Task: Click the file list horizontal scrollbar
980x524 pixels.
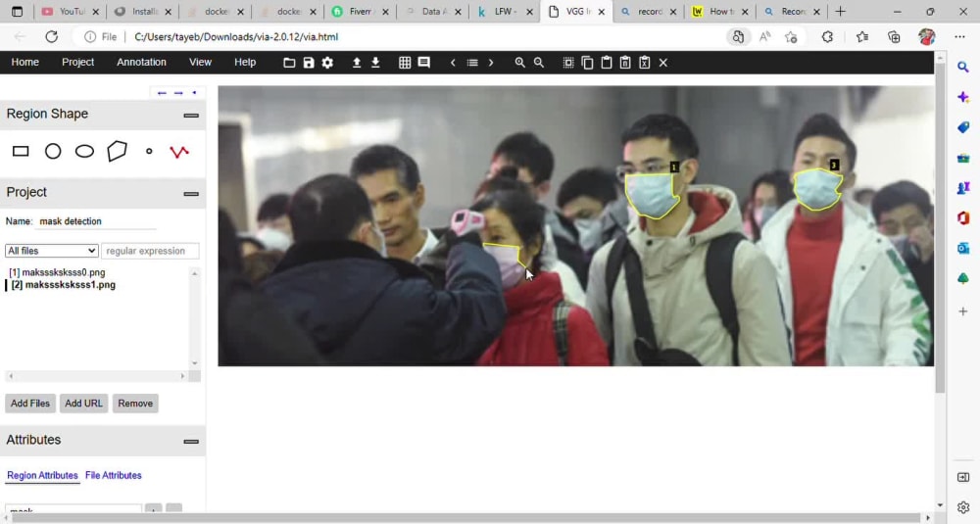Action: [x=97, y=376]
